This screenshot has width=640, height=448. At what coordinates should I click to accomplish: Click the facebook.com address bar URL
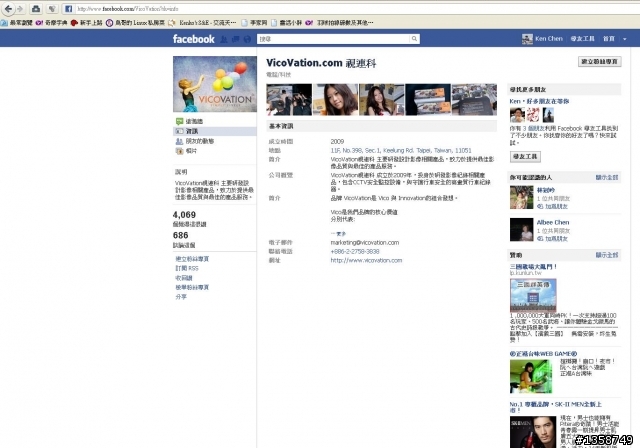(127, 9)
